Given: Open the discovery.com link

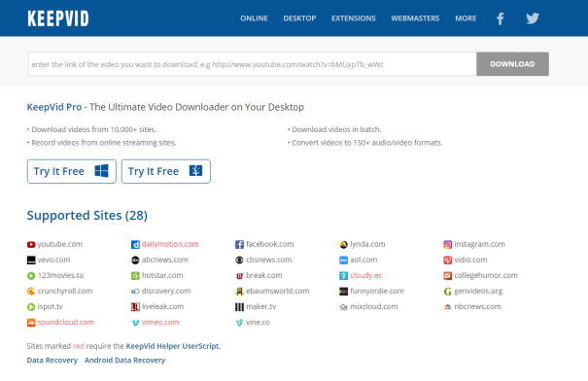Looking at the screenshot, I should (x=166, y=291).
